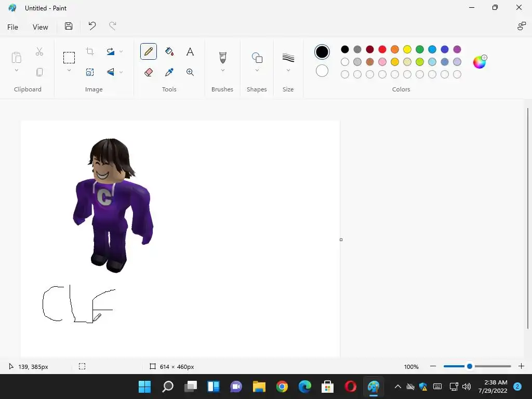
Task: Open the Brushes tool
Action: click(x=222, y=57)
